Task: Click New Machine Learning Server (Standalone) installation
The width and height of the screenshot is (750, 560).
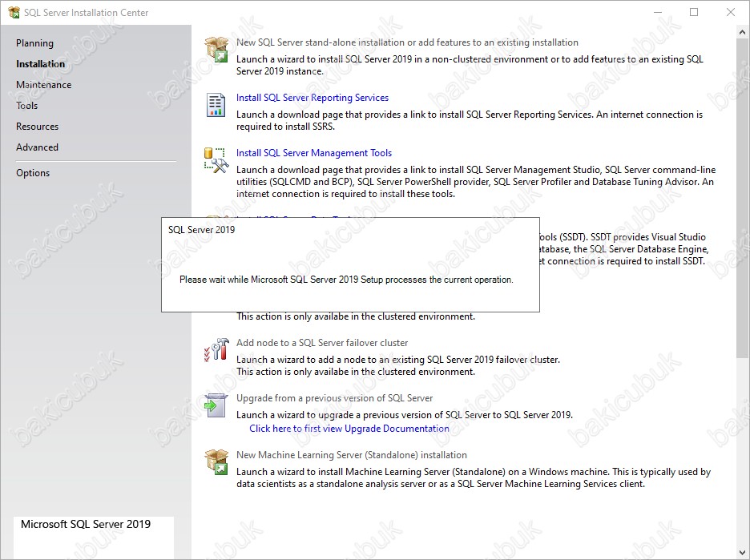Action: (x=352, y=455)
